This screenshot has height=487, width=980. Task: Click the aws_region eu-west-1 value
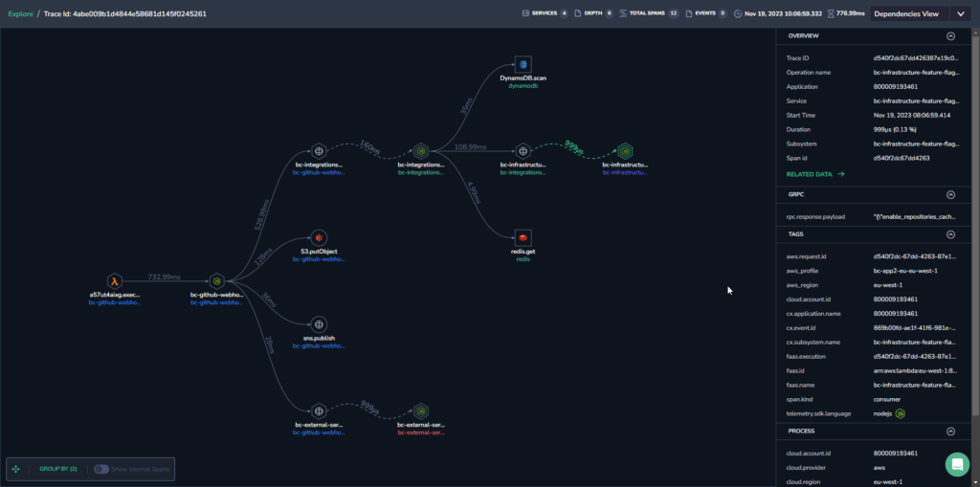pos(888,285)
